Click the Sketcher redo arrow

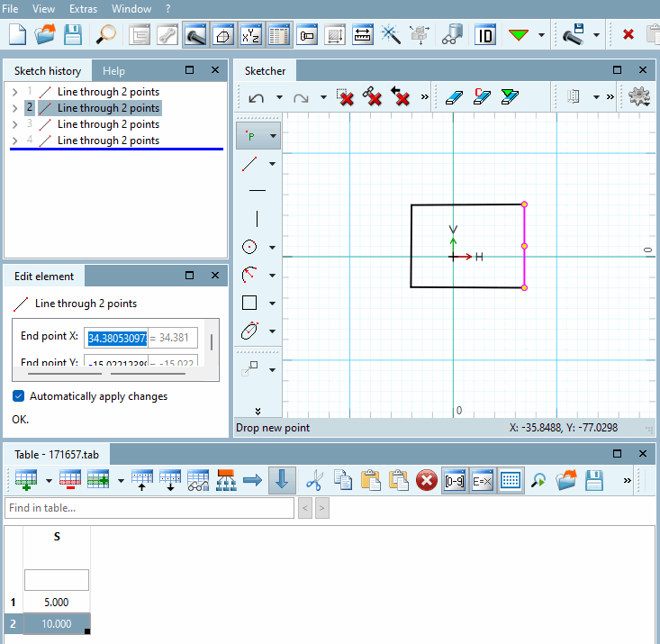point(301,98)
